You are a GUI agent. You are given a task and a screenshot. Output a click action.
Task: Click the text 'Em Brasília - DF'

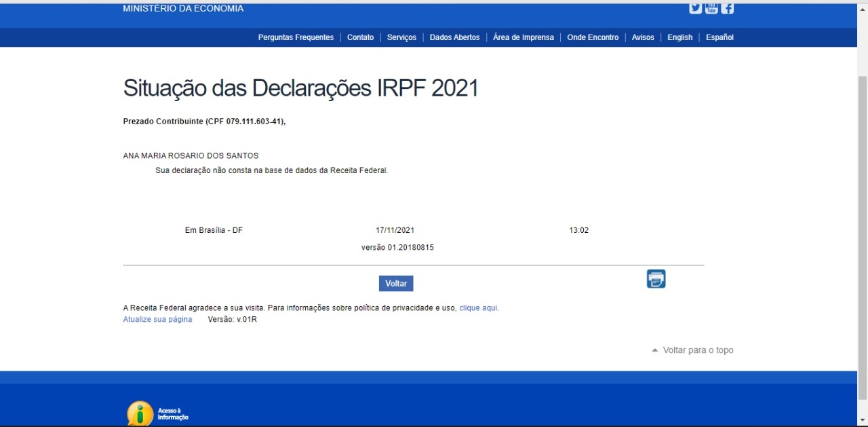click(214, 231)
